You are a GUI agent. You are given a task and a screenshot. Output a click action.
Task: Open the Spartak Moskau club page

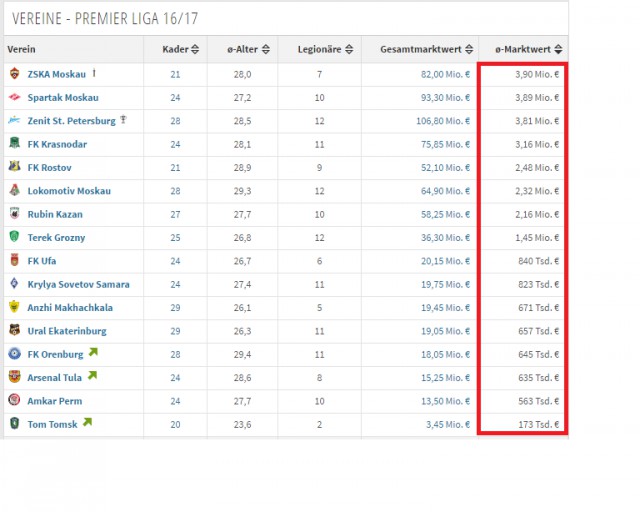pos(63,98)
